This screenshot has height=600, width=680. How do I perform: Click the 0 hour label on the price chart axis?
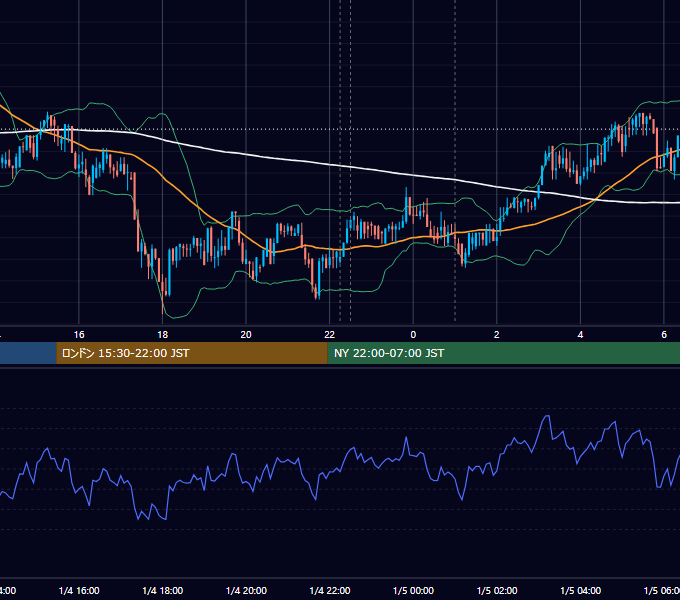click(413, 335)
